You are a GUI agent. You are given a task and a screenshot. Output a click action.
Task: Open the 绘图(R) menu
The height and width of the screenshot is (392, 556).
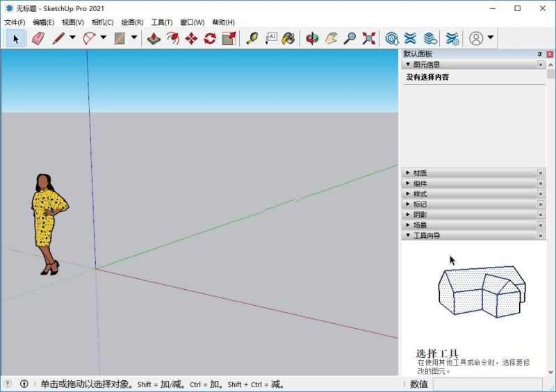[x=132, y=22]
